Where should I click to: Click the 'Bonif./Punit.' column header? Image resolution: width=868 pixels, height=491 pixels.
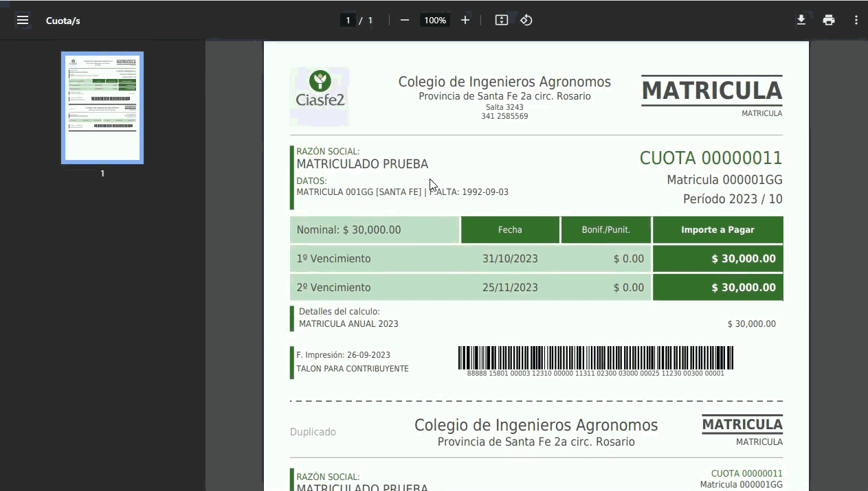606,230
